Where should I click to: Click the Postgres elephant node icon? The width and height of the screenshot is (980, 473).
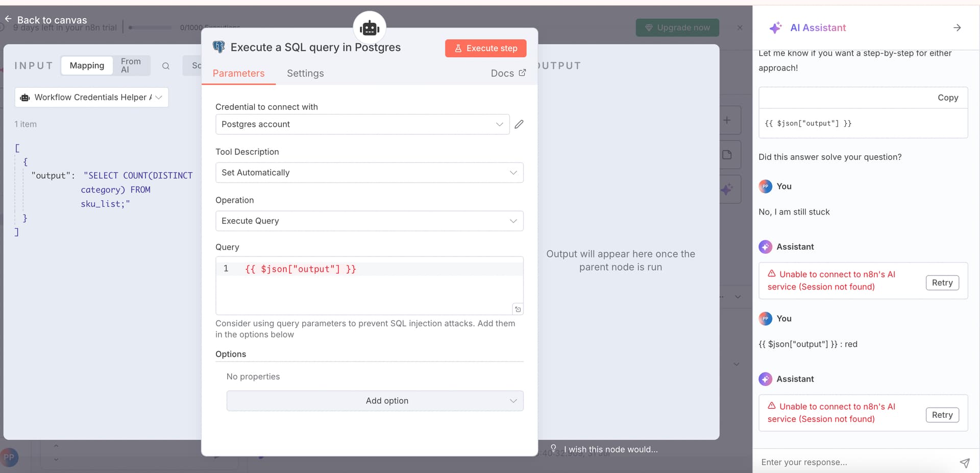(219, 47)
